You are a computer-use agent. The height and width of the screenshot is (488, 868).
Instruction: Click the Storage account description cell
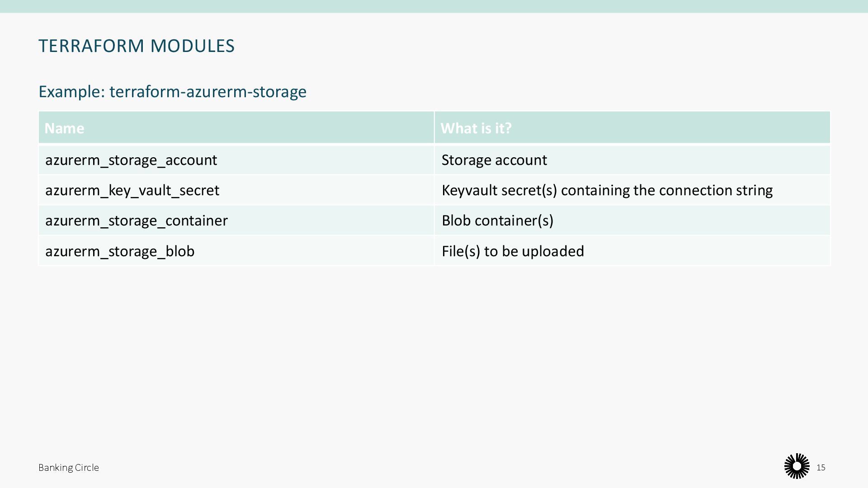tap(494, 160)
